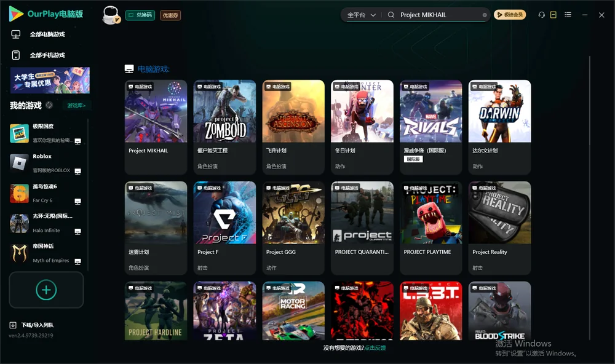Open the Project Zomboid 僵尸毁灭工程 card
The height and width of the screenshot is (364, 615).
coord(224,127)
